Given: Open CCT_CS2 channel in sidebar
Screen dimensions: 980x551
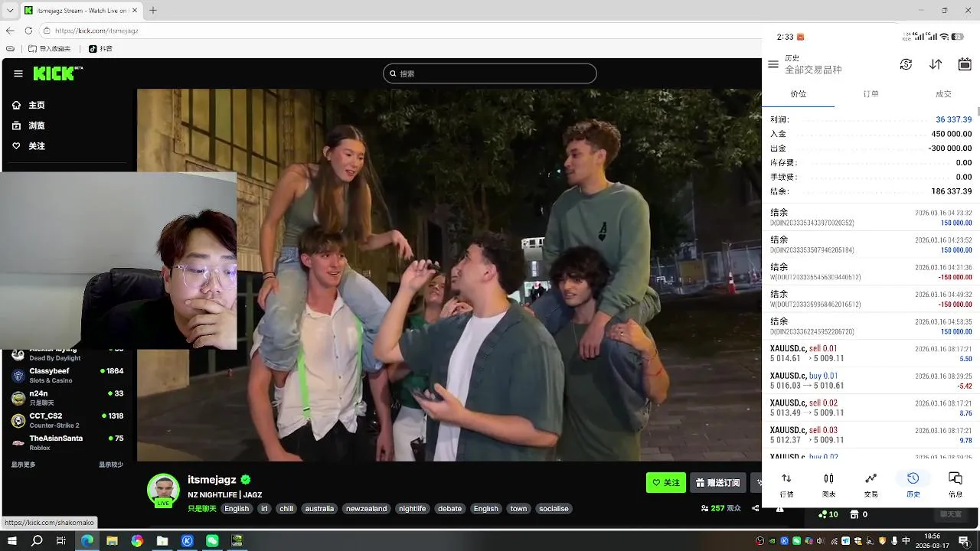Looking at the screenshot, I should [67, 420].
